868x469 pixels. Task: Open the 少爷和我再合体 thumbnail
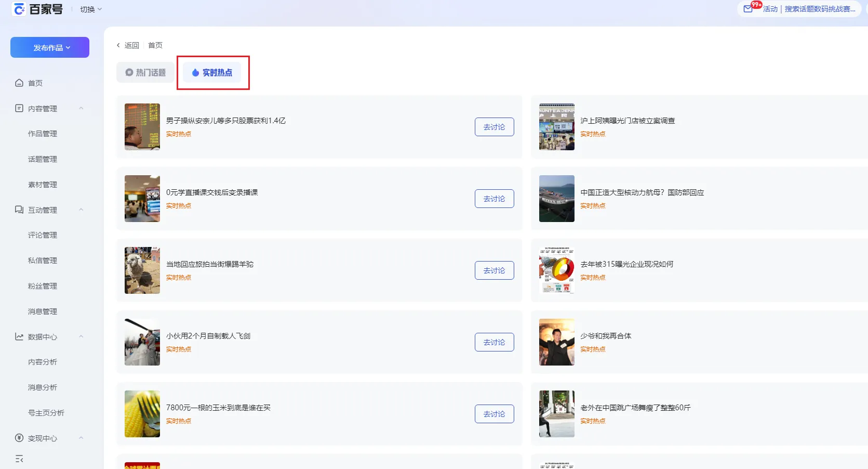click(x=557, y=342)
